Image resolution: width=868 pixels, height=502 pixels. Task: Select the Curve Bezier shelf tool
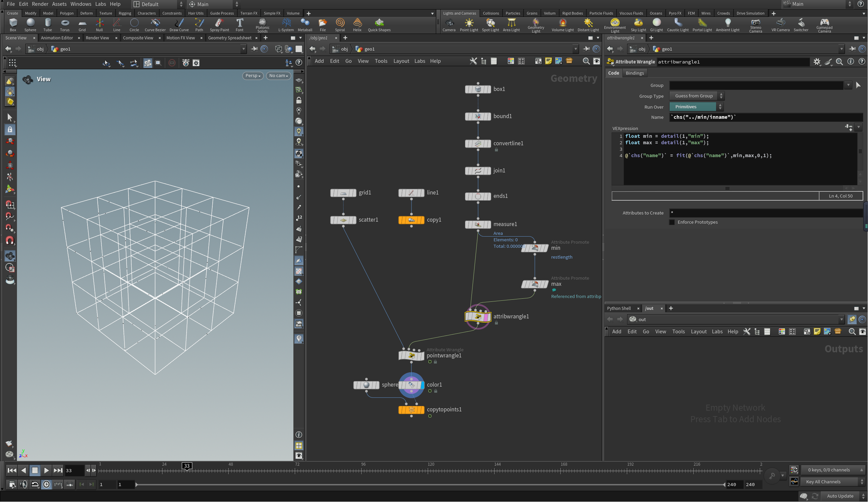tap(155, 25)
